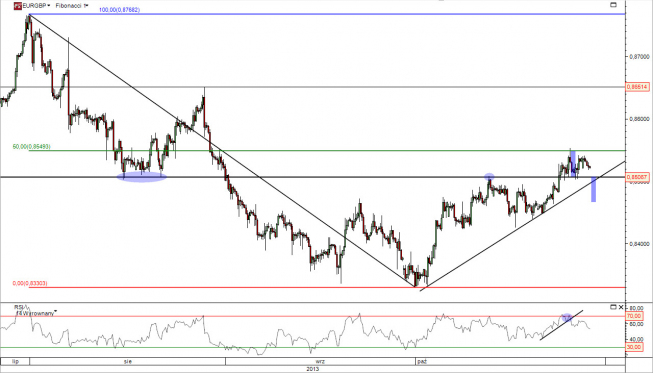Click the 0,86514 price tag on axis

tap(638, 87)
